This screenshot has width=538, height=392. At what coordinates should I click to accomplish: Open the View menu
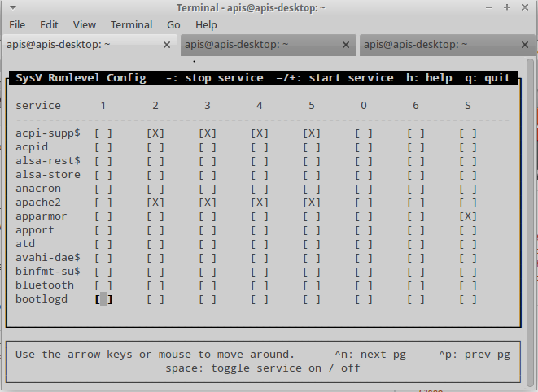point(84,25)
